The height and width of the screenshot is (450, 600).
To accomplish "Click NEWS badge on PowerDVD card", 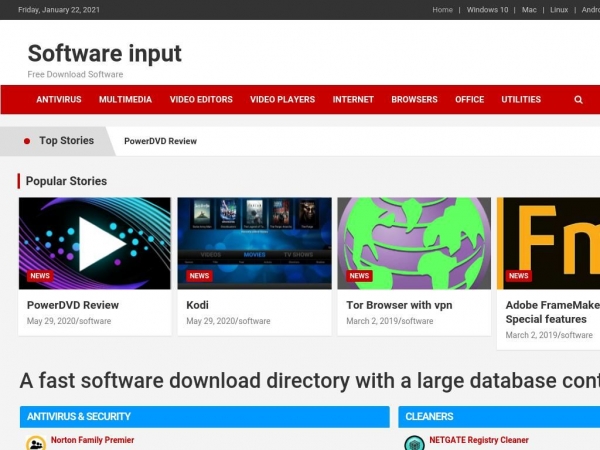I will pos(40,276).
